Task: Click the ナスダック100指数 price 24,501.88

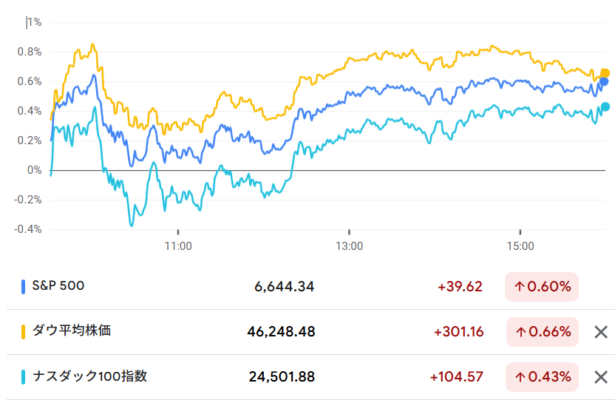Action: 282,377
